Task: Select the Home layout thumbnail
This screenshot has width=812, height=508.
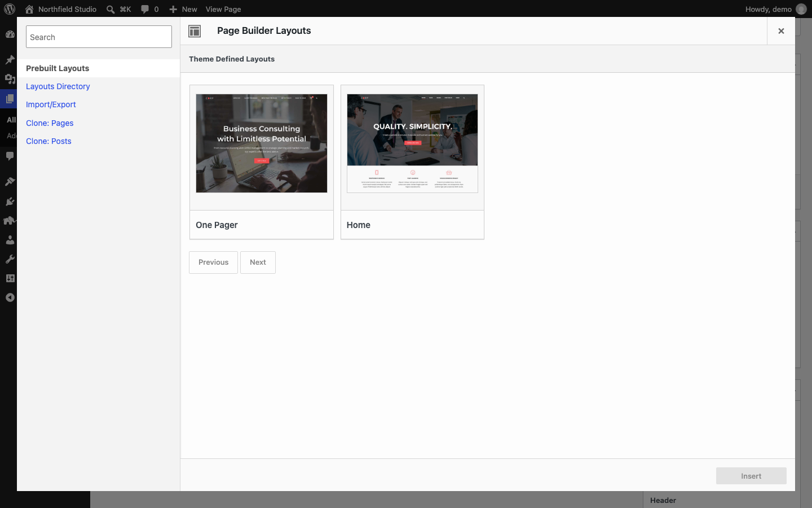Action: (x=412, y=143)
